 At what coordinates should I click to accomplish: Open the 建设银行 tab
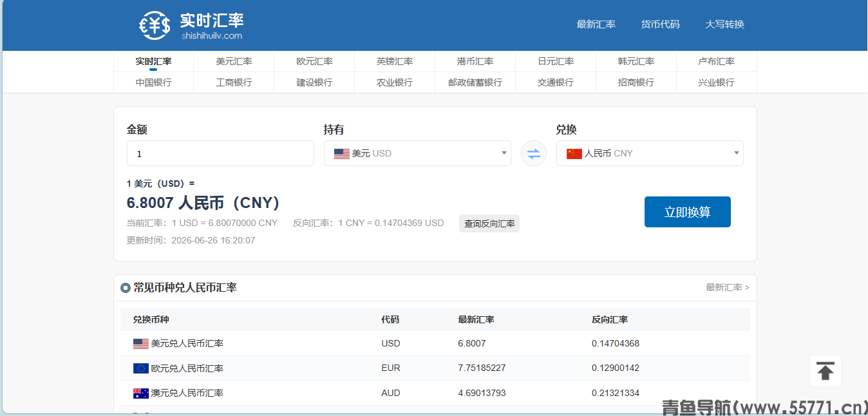point(314,82)
